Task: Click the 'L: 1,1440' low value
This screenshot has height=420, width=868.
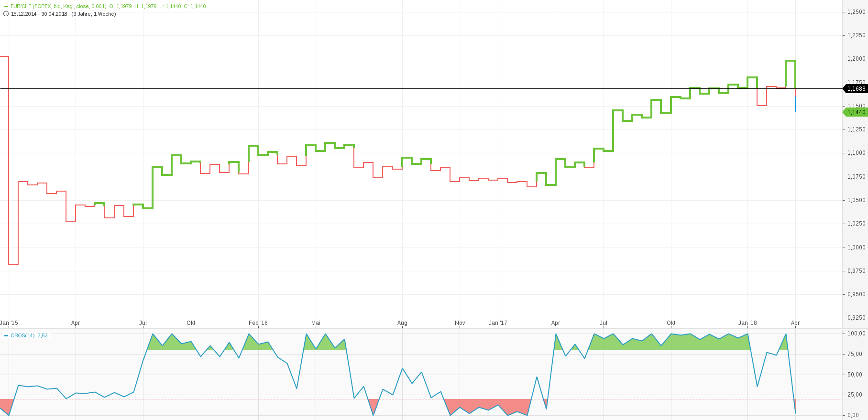Action: 170,7
